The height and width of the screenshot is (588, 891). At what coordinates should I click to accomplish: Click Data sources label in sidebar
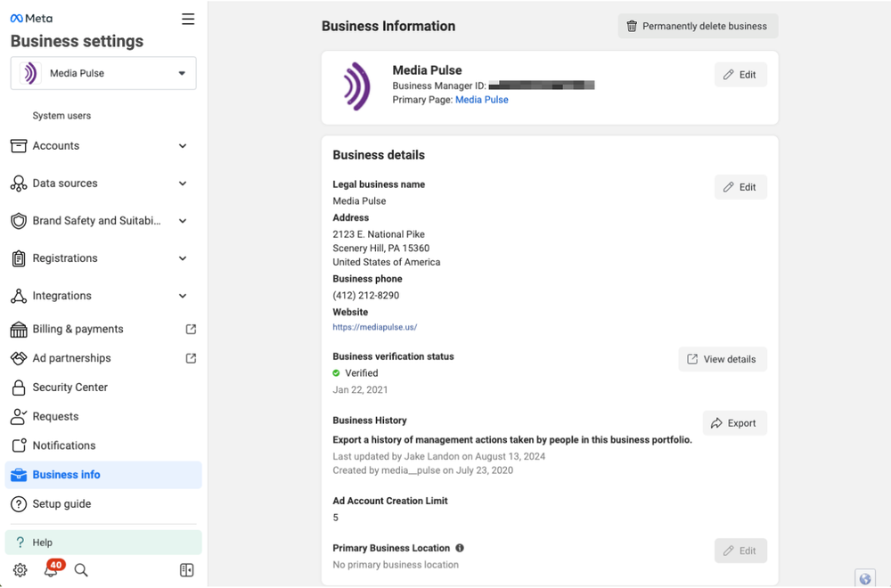pos(65,184)
